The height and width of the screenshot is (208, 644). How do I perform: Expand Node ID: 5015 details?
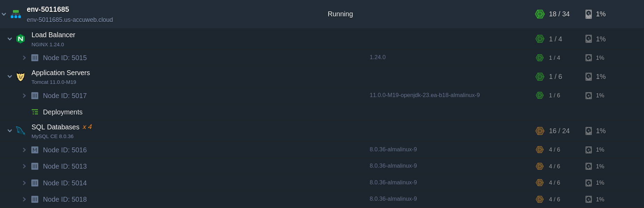tap(24, 58)
